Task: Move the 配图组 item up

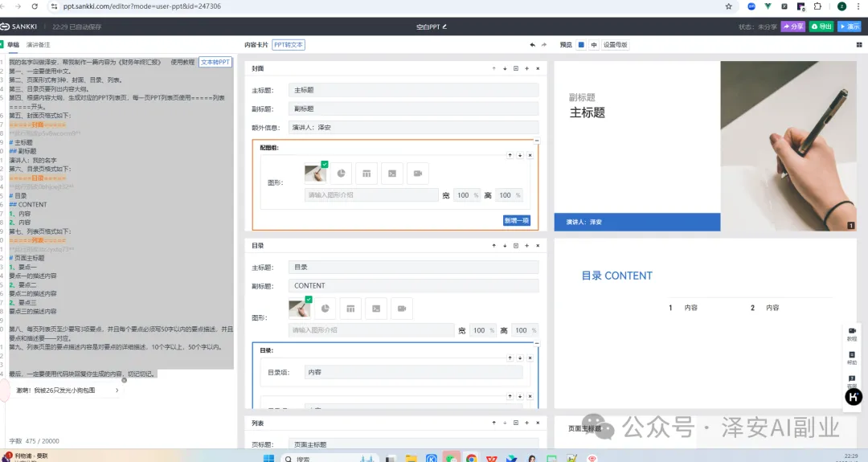Action: click(x=510, y=156)
